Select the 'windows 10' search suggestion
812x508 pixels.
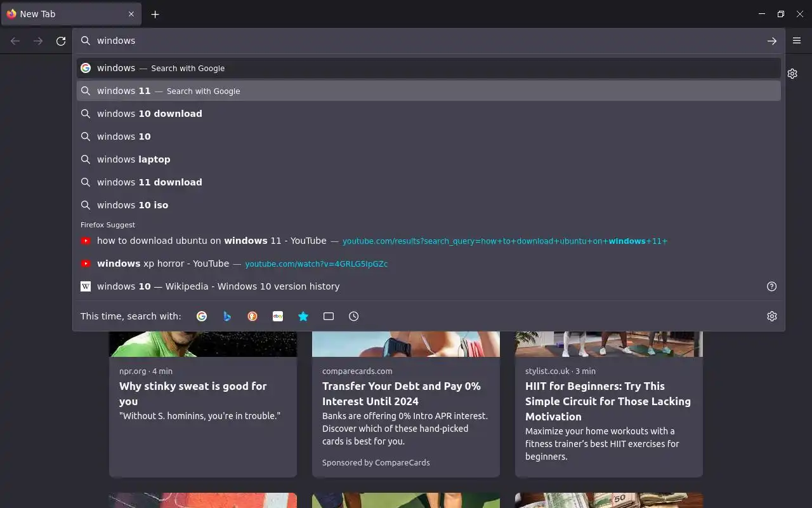click(x=429, y=137)
